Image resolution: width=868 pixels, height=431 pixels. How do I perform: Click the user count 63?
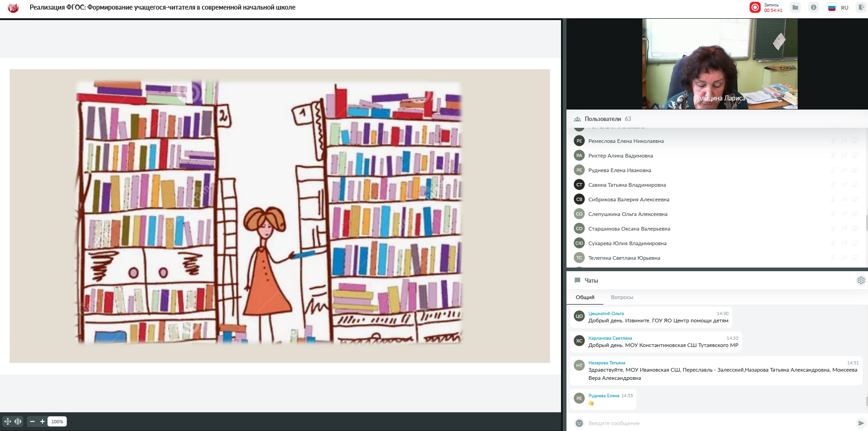628,119
